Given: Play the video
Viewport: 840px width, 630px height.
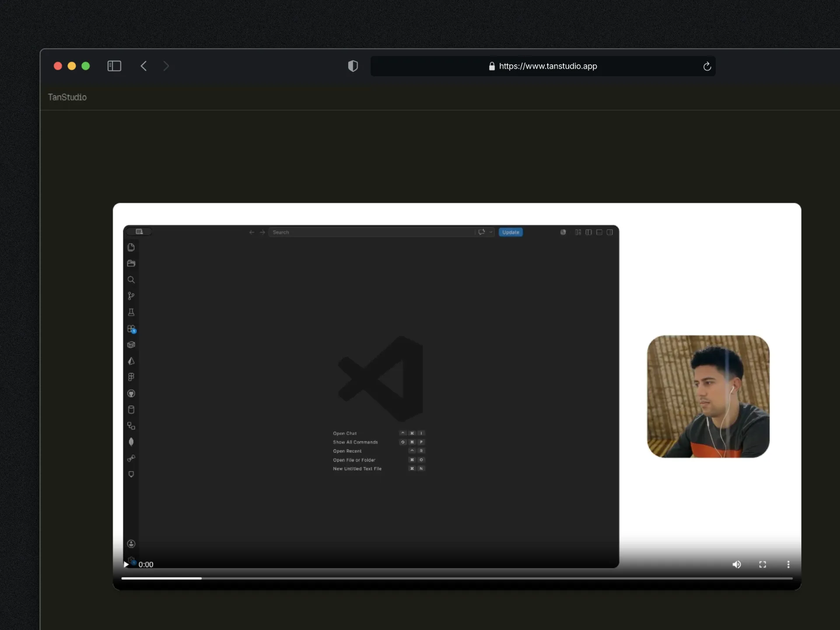Looking at the screenshot, I should [x=126, y=564].
